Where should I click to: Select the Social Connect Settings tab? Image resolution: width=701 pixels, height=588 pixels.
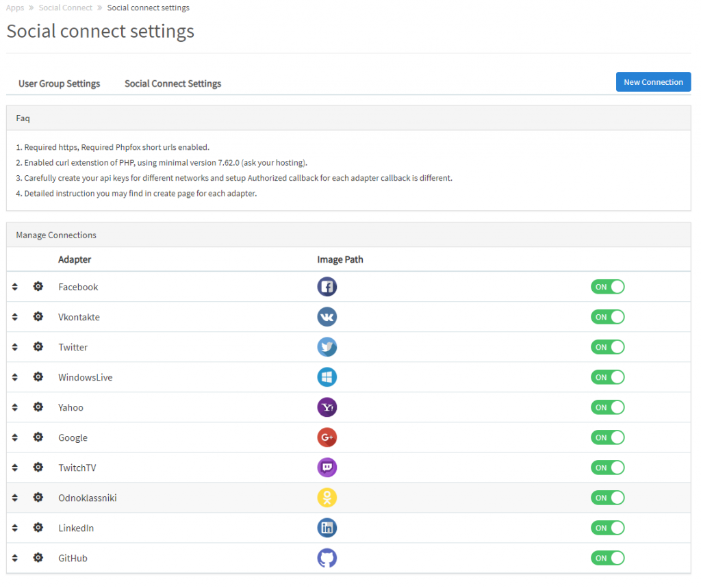tap(173, 83)
